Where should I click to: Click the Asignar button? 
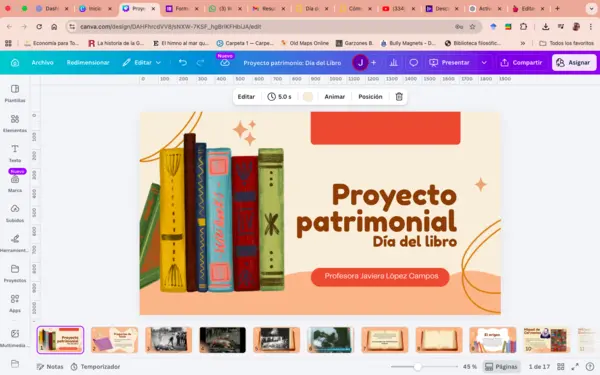[574, 62]
